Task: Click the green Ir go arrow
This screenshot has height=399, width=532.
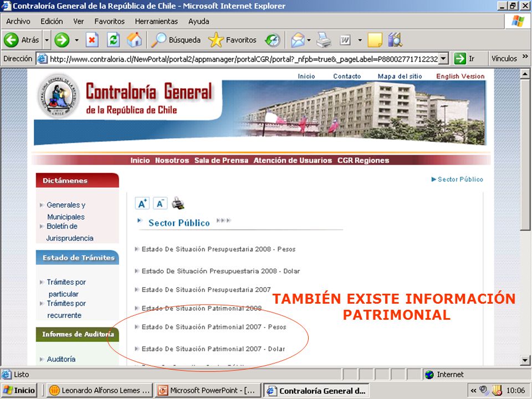Action: pos(460,58)
